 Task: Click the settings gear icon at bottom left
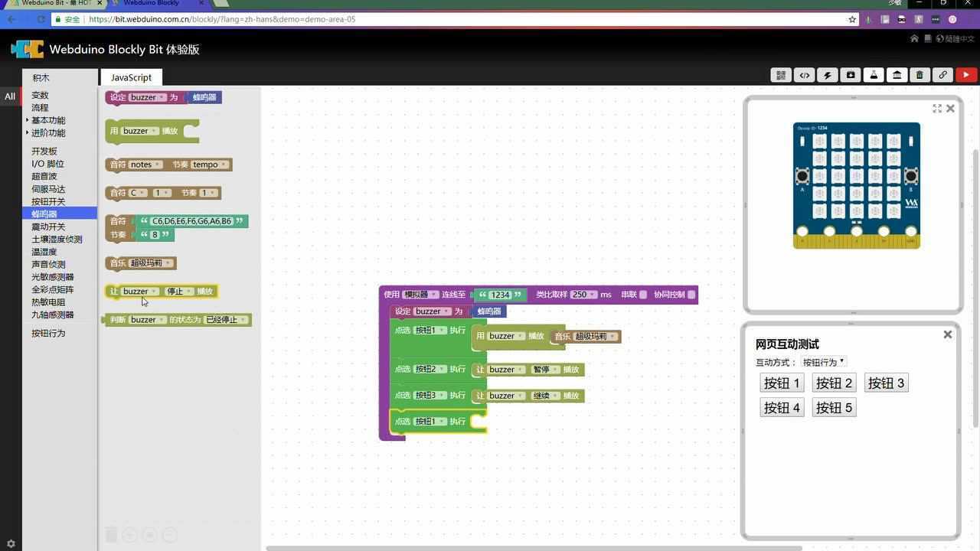tap(11, 544)
